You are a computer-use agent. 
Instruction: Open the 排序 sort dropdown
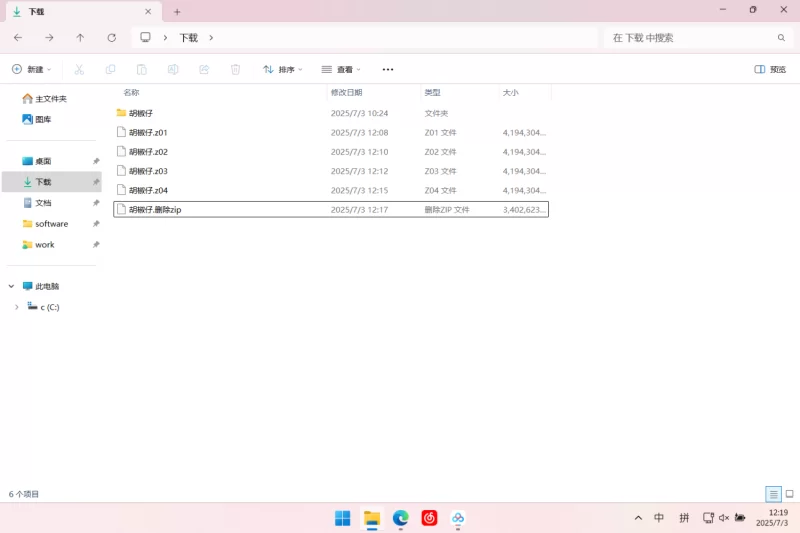pyautogui.click(x=284, y=69)
